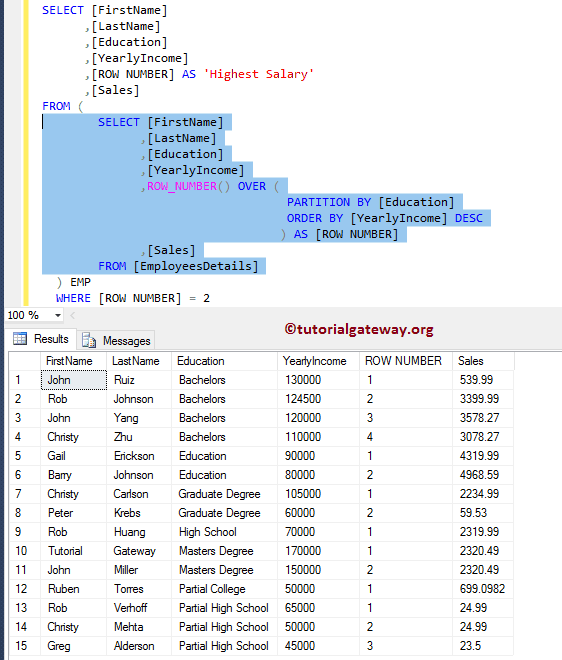Image resolution: width=562 pixels, height=660 pixels.
Task: Select row header number 8
Action: (25, 513)
